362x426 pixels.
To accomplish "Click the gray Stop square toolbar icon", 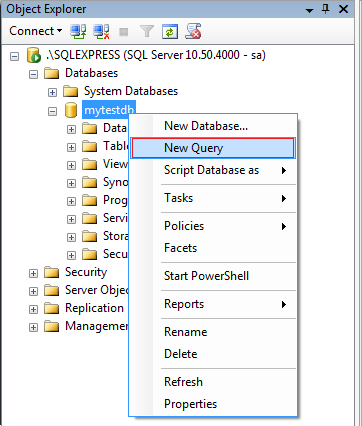I will coord(124,32).
